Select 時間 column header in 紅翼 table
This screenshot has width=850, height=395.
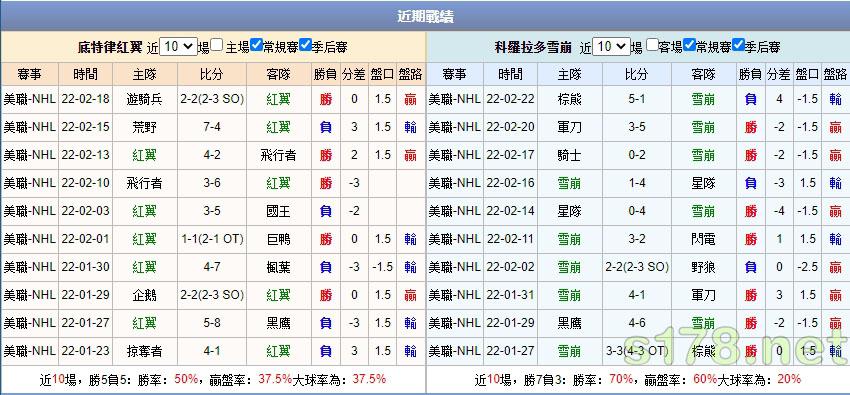tap(86, 74)
